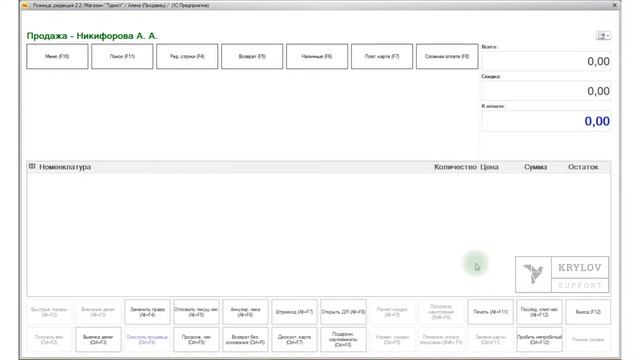Screen dimensions: 640x360
Task: Open the dropdown at top-right corner
Action: pyautogui.click(x=603, y=36)
